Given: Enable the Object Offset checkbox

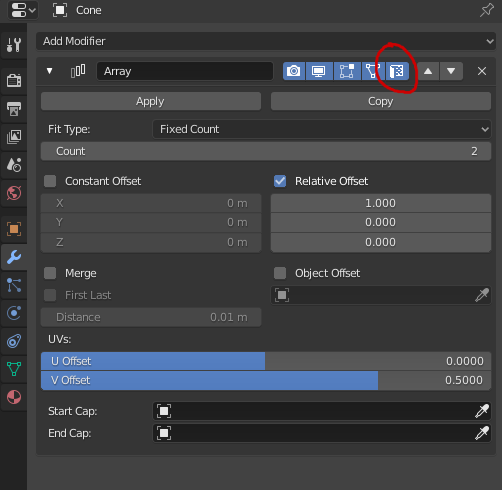Looking at the screenshot, I should click(280, 273).
